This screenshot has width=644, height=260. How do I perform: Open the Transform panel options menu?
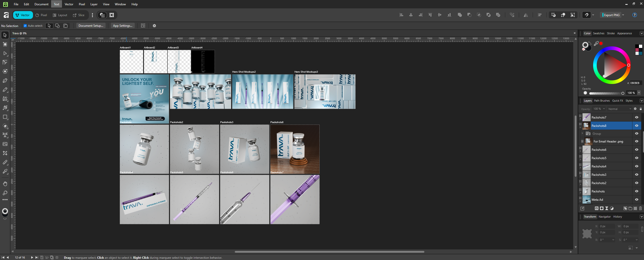pos(641,217)
